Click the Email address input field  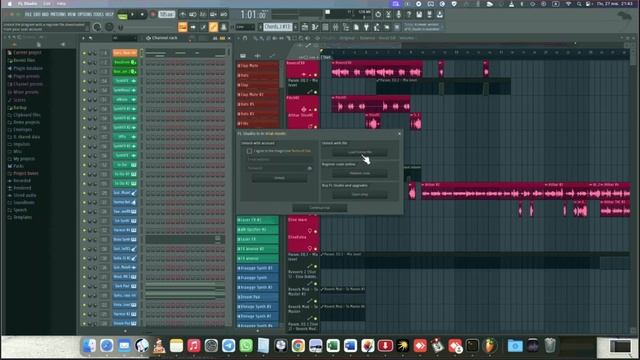(x=280, y=159)
